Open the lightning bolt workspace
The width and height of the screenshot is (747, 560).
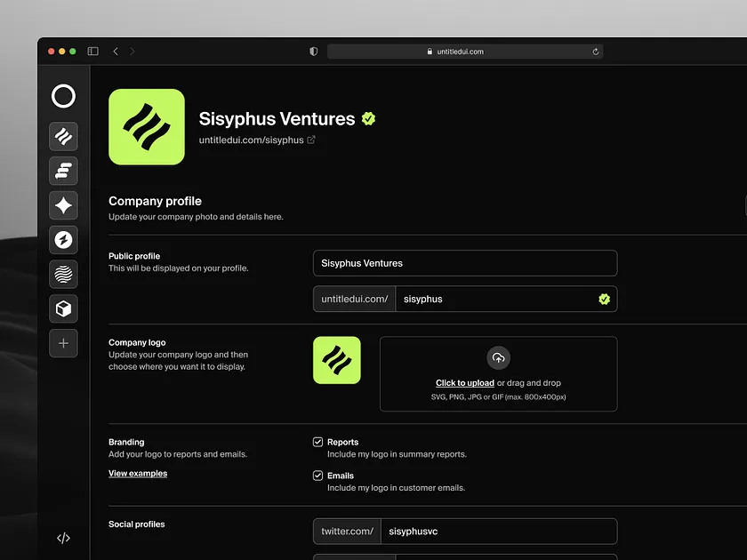63,240
